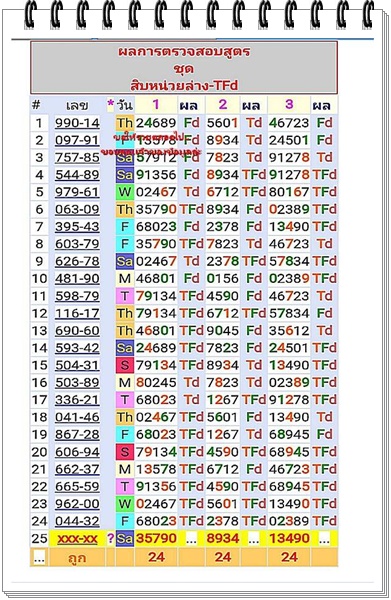
Task: Click the 'เลข' column header
Action: pyautogui.click(x=77, y=105)
